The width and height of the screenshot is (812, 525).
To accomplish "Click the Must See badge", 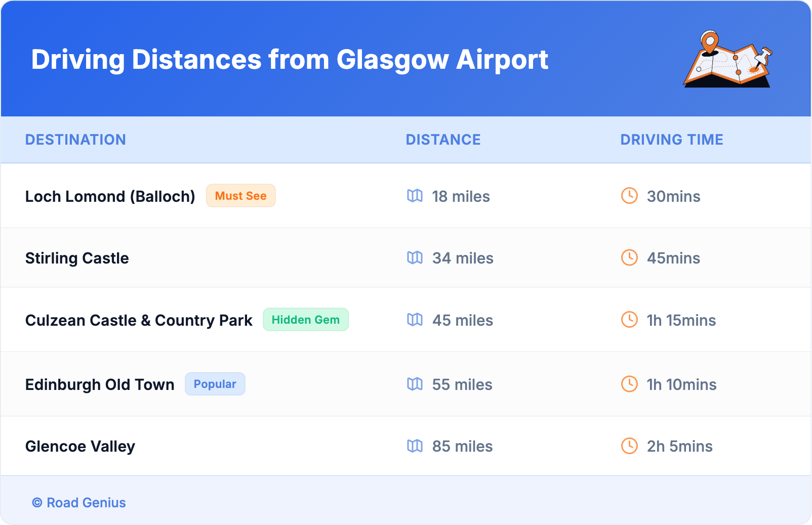I will point(240,196).
